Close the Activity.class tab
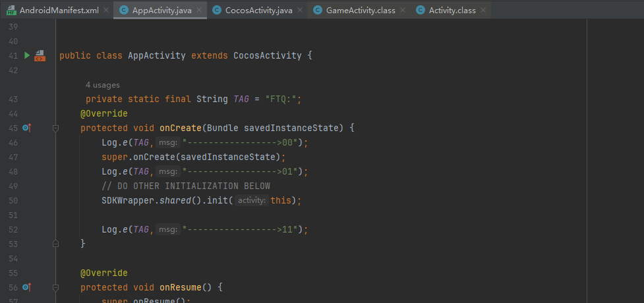Viewport: 644px width, 303px height. [x=483, y=11]
